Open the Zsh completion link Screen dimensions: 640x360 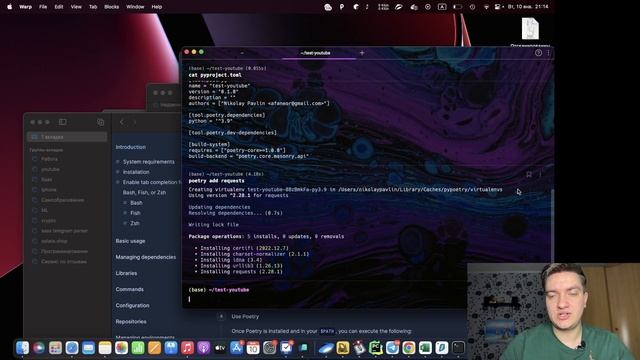[135, 223]
